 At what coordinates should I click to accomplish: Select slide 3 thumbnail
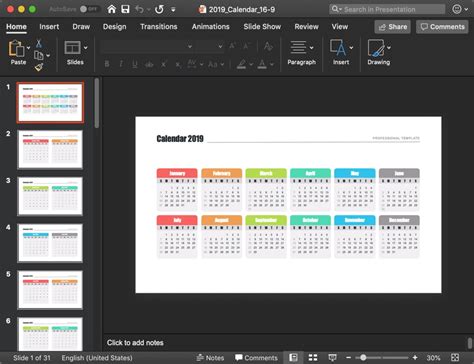(50, 196)
